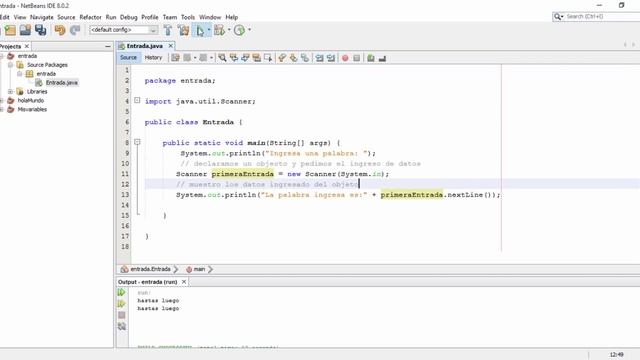
Task: Run the project with green arrow
Action: click(200, 30)
